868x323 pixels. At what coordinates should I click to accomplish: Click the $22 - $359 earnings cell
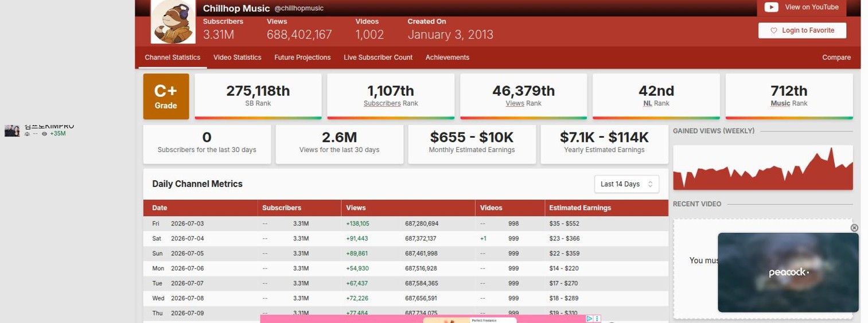(x=564, y=254)
